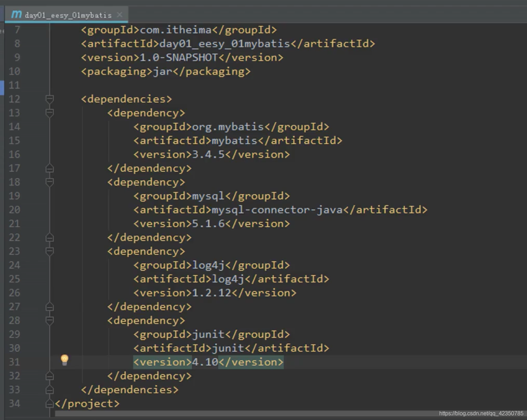This screenshot has width=527, height=420.
Task: Click groupId value 'log4j' on line 24
Action: [x=208, y=265]
